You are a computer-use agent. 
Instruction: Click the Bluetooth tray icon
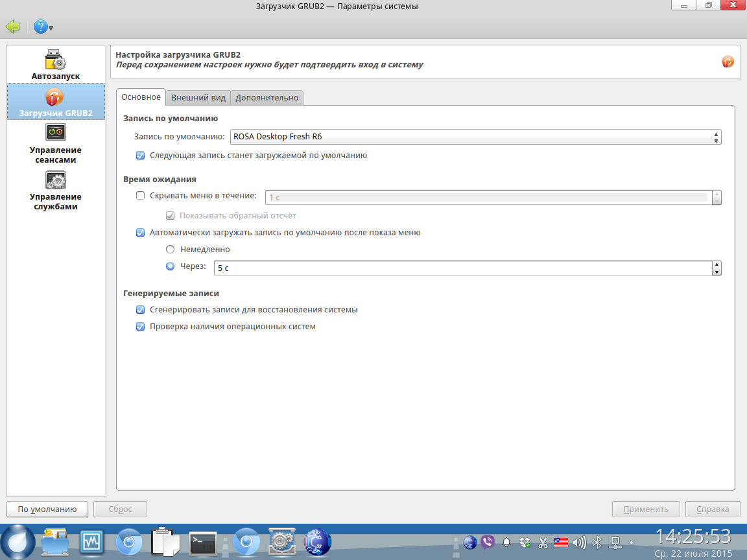click(597, 542)
